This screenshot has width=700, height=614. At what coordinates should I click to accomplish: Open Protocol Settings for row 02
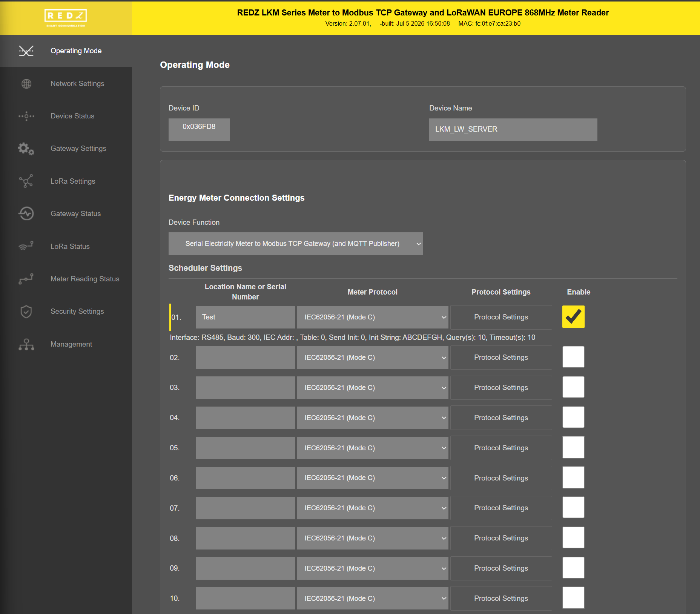501,358
